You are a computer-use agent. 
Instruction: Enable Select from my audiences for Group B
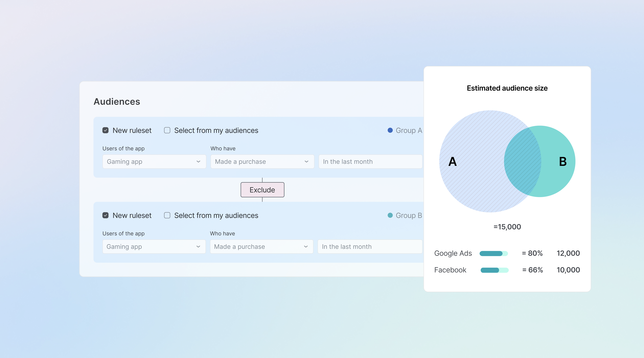coord(167,215)
